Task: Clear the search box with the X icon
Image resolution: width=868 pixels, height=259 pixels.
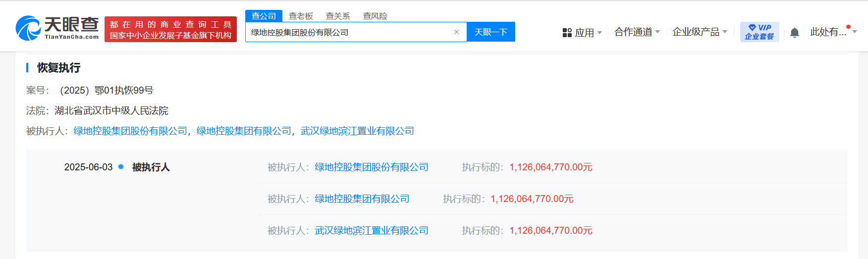Action: (x=456, y=32)
